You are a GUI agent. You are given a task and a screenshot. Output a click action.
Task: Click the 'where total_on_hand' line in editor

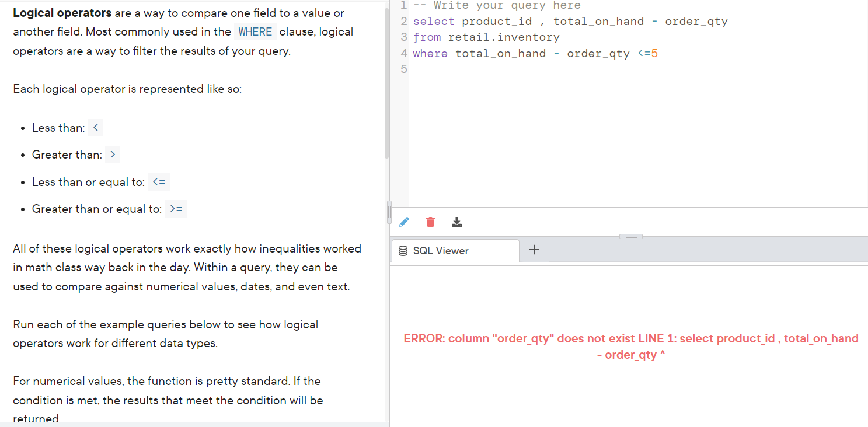[535, 54]
